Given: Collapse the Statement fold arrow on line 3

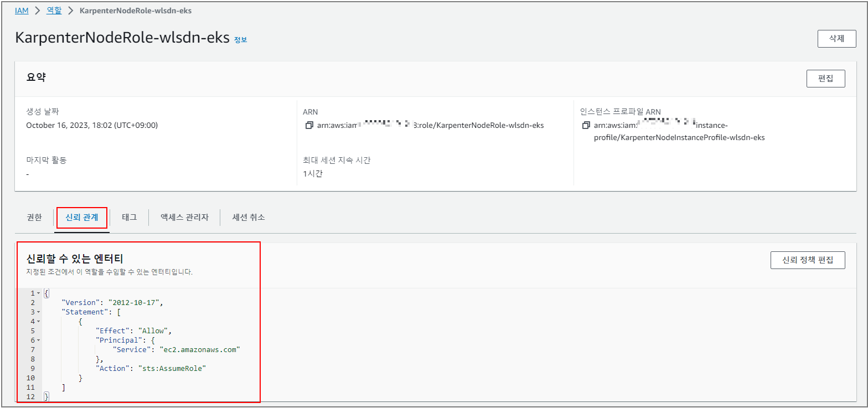Looking at the screenshot, I should pyautogui.click(x=38, y=312).
